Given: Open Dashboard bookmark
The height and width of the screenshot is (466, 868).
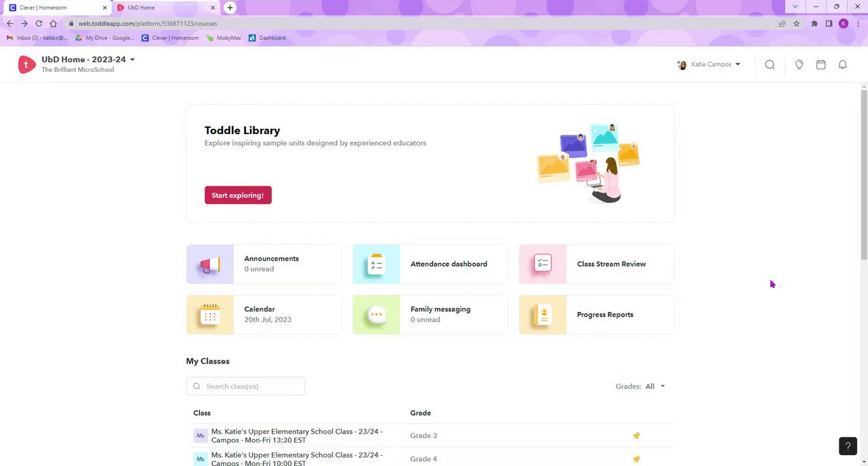Looking at the screenshot, I should coord(267,38).
